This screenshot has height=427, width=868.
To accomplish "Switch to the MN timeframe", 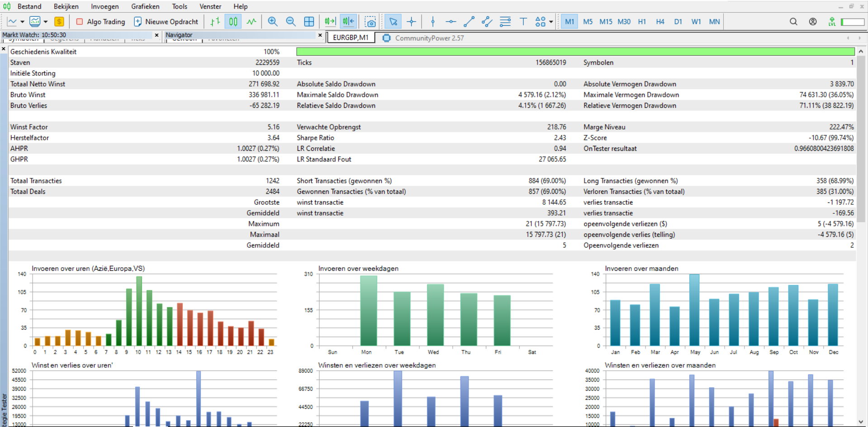I will point(714,21).
